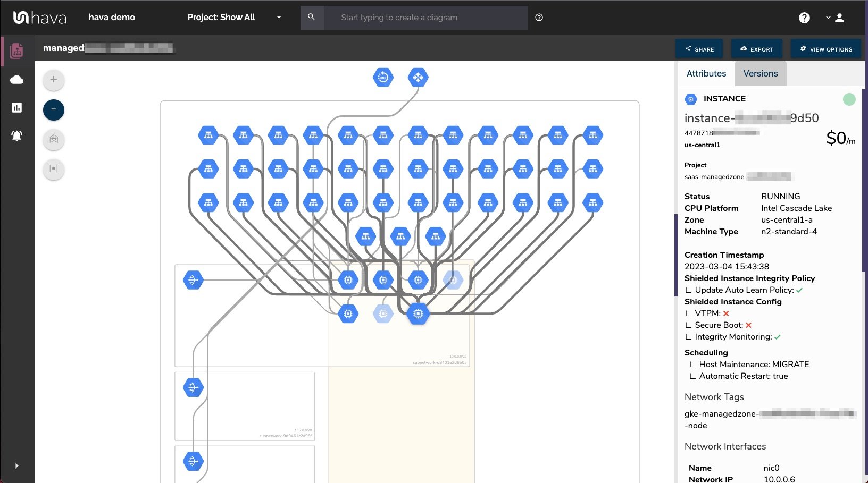Click the Share button
The width and height of the screenshot is (868, 483).
[x=699, y=49]
